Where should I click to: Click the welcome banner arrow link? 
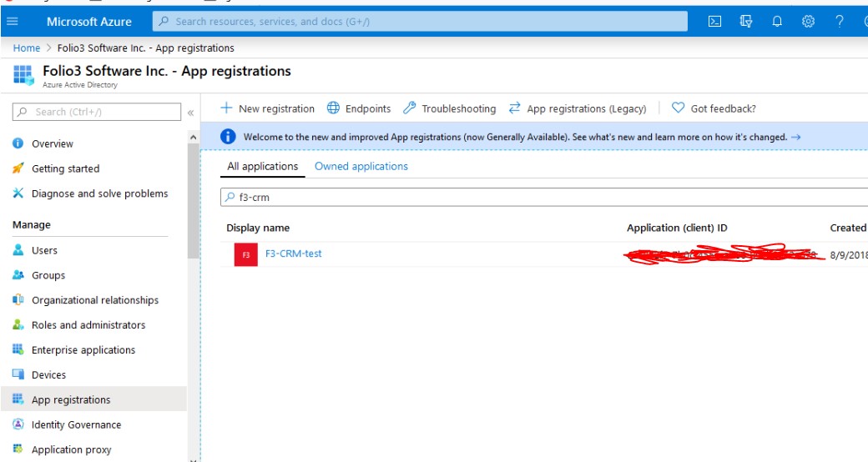tap(796, 138)
